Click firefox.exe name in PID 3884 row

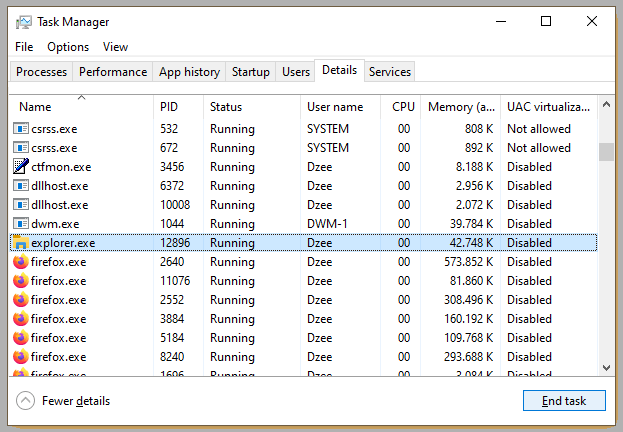(x=58, y=319)
